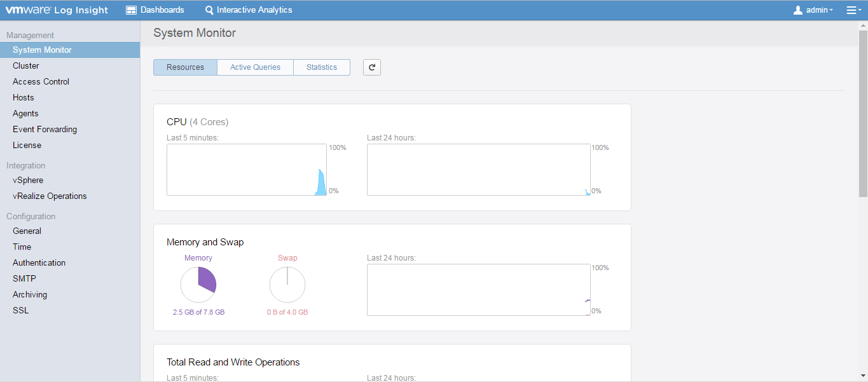Viewport: 868px width, 382px height.
Task: Click the Memory usage pie chart
Action: [x=198, y=284]
